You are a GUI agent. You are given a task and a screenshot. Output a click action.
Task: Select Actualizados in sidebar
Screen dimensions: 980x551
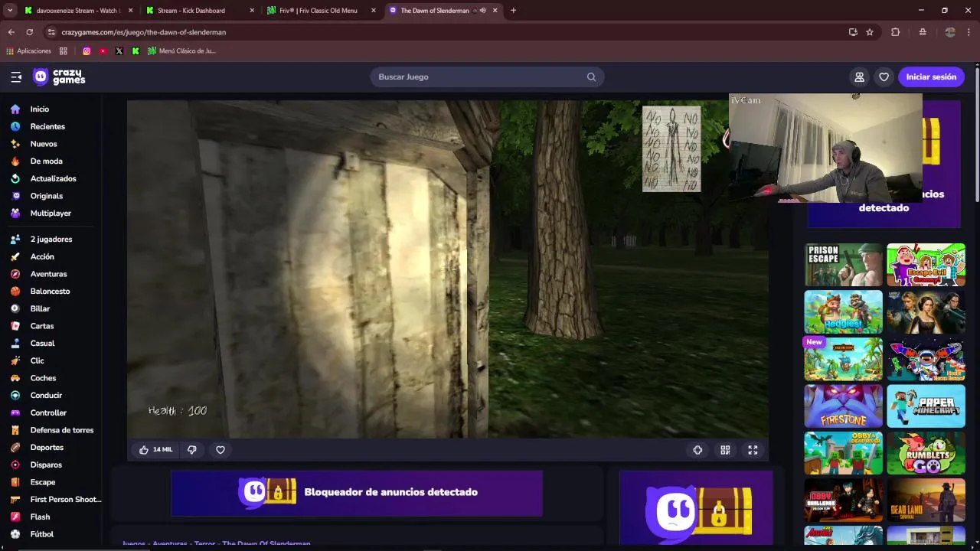[53, 178]
